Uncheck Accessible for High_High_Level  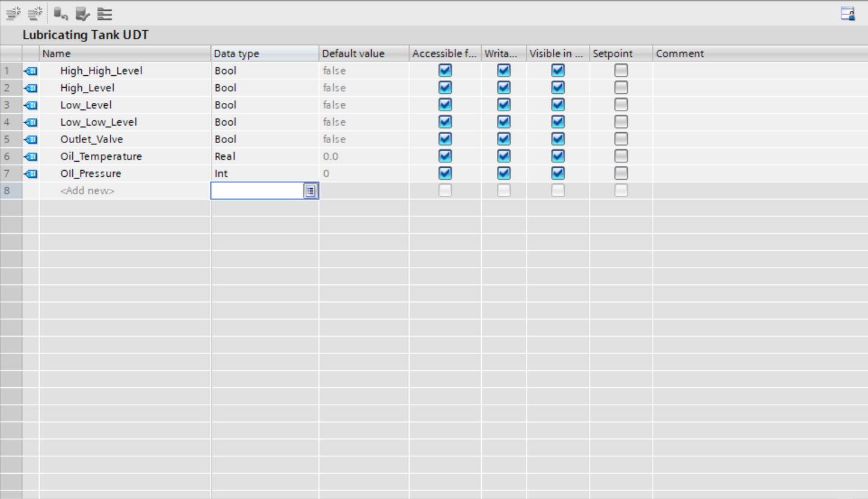[x=445, y=71]
